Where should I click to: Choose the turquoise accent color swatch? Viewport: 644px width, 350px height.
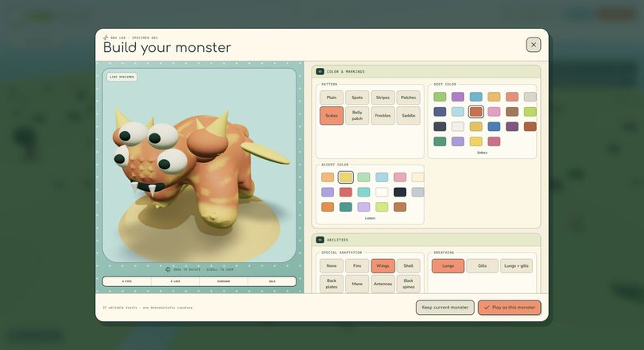pyautogui.click(x=364, y=192)
